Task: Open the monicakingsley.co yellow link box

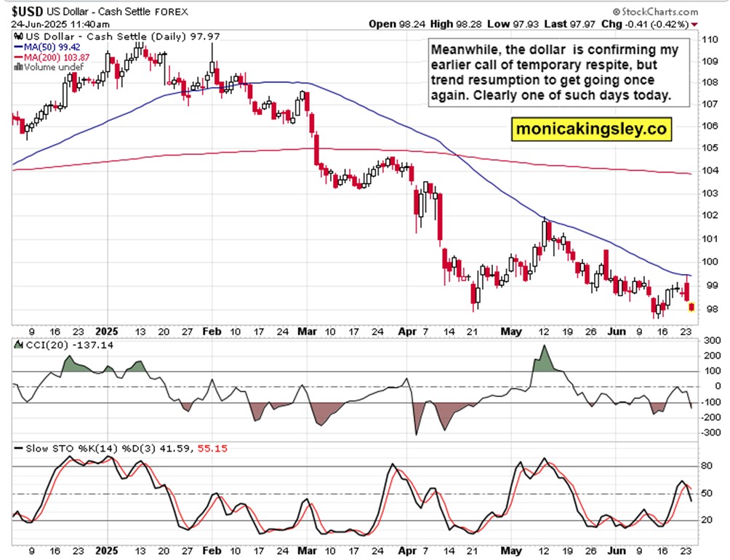Action: pyautogui.click(x=591, y=129)
